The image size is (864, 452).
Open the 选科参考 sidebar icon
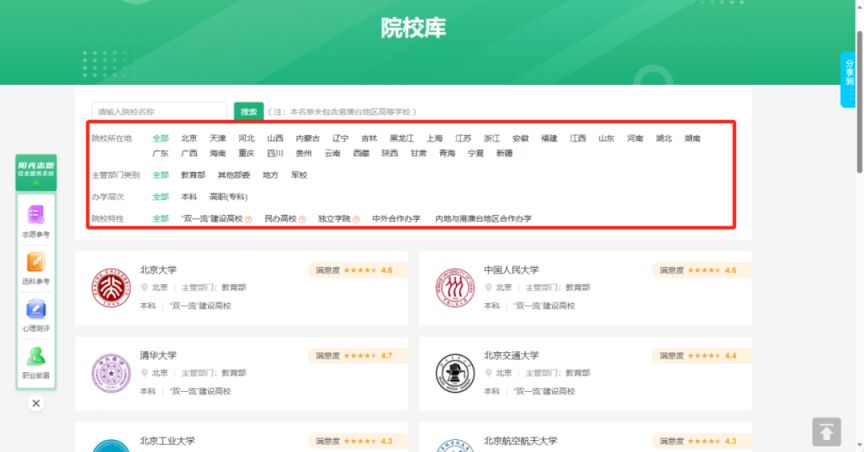[36, 268]
